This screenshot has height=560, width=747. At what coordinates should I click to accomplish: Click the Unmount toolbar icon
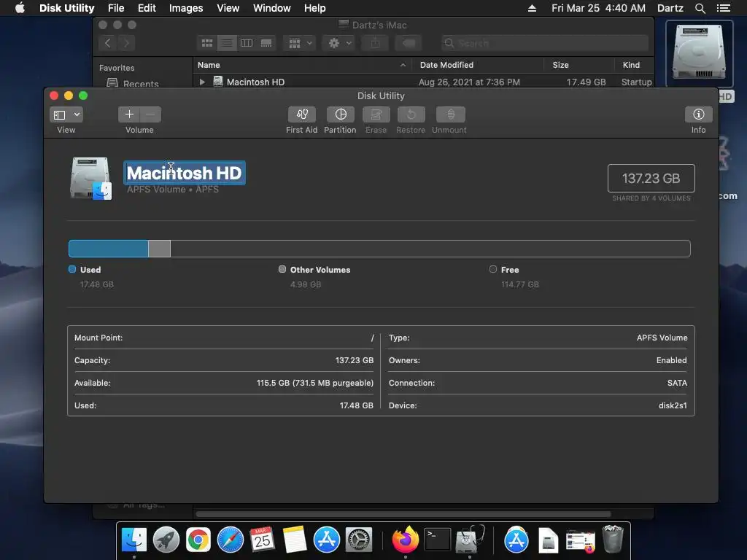[x=450, y=114]
